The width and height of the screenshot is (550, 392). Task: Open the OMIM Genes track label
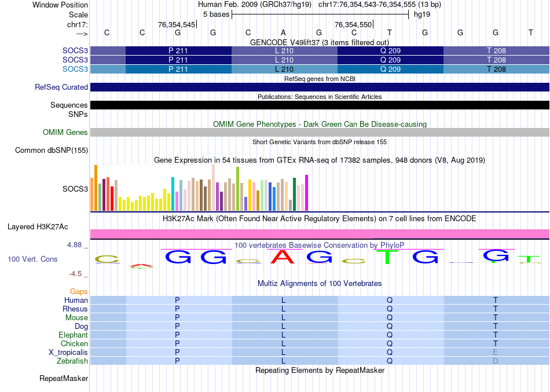[x=65, y=132]
